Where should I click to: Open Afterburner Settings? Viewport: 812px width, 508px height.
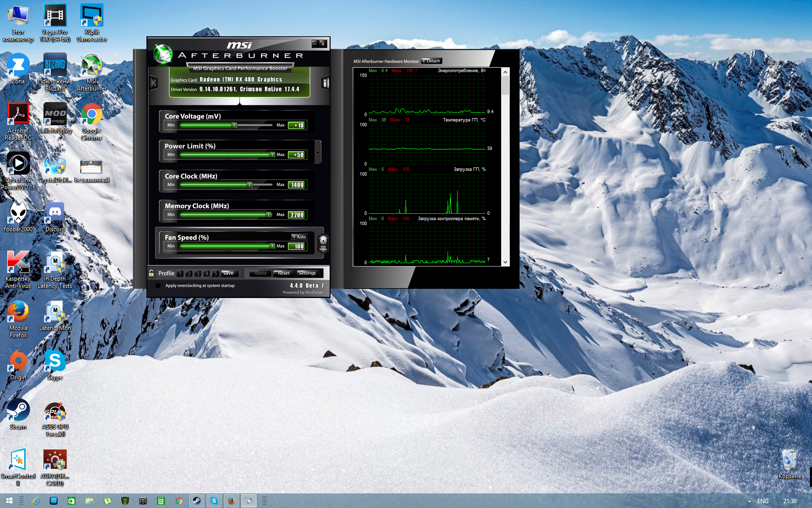pyautogui.click(x=307, y=273)
